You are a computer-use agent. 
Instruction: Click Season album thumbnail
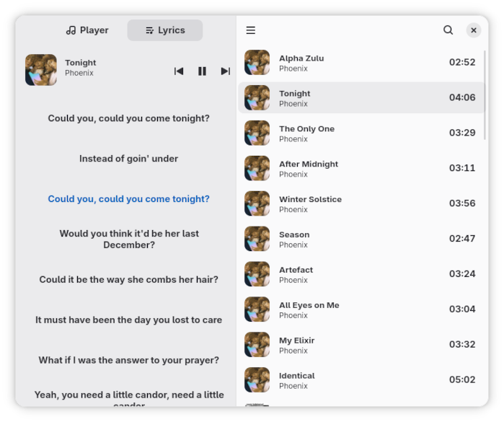pos(257,239)
